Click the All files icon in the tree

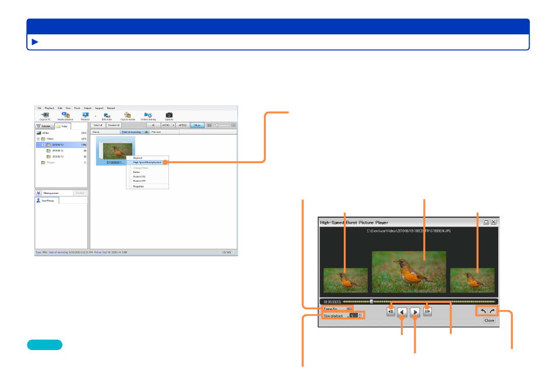click(x=38, y=133)
